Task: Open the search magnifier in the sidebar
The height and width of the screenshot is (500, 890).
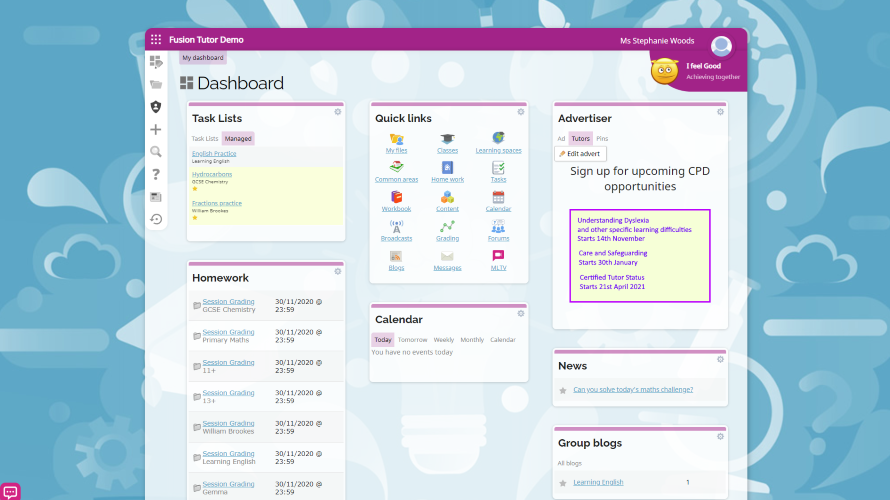Action: pos(156,152)
